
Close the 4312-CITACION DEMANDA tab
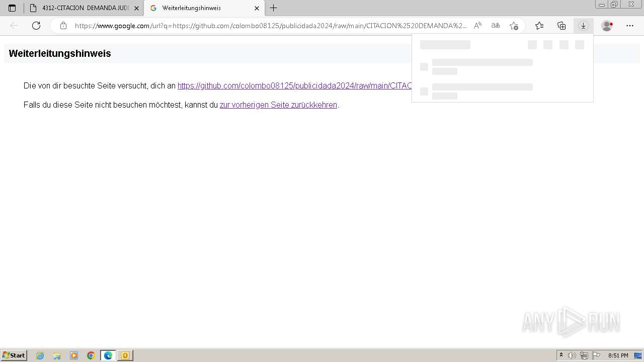(x=136, y=8)
